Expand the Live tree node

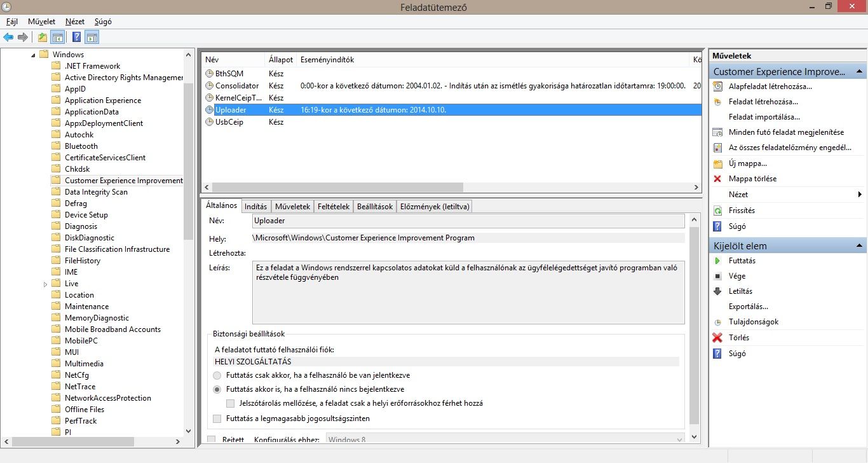pyautogui.click(x=46, y=284)
